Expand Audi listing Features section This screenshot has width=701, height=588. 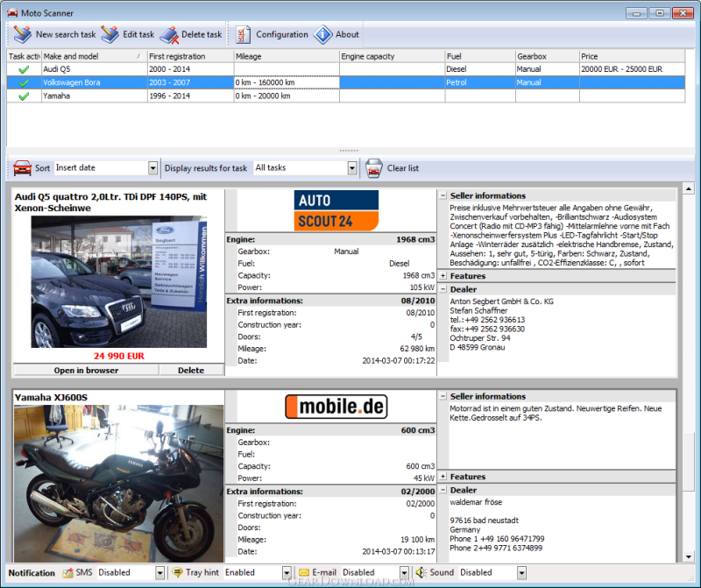[x=443, y=276]
